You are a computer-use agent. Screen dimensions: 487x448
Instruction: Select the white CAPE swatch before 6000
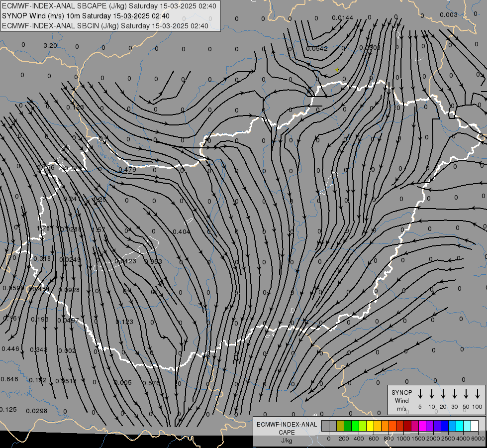474,426
